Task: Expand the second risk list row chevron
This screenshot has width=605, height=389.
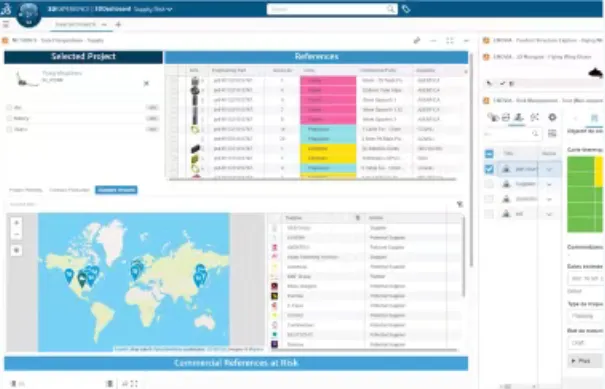Action: pos(549,184)
